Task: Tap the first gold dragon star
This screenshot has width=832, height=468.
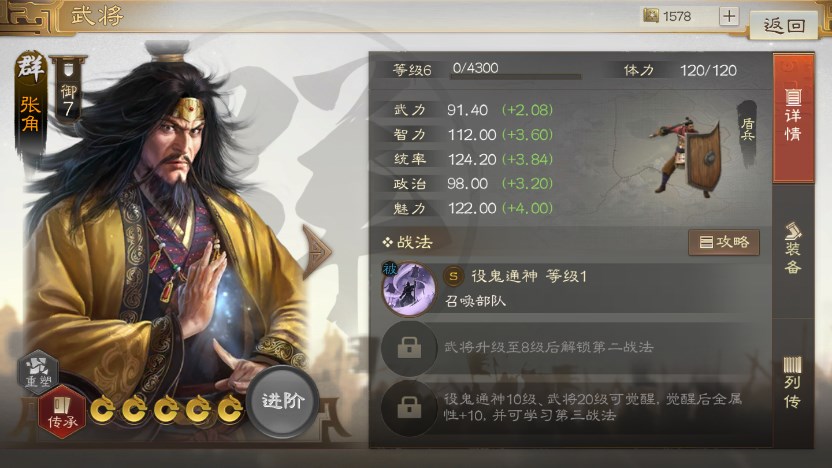Action: 102,409
